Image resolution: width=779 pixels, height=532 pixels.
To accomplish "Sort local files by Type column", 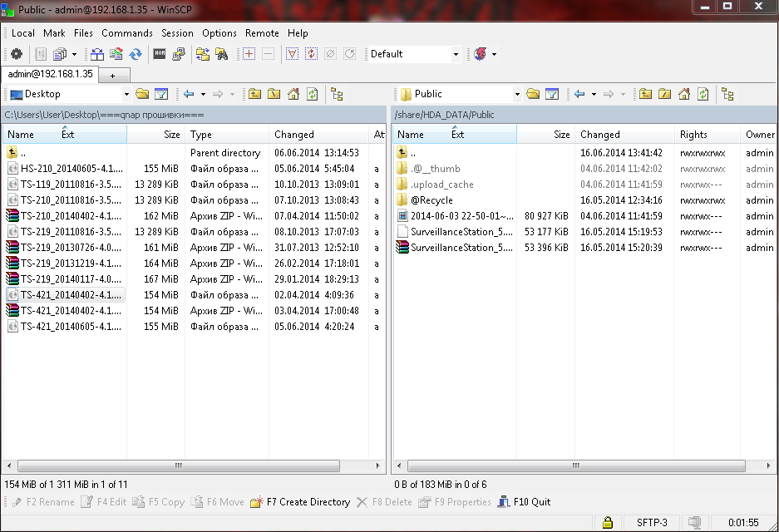I will 226,135.
